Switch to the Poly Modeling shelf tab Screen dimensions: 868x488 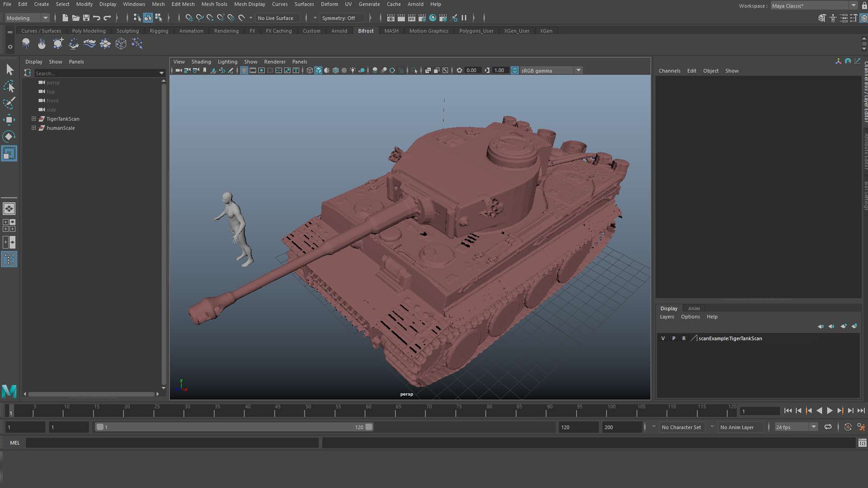point(89,31)
